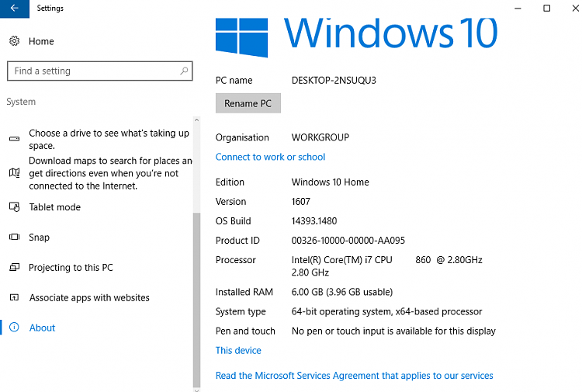
Task: Click the offline maps icon
Action: click(15, 172)
